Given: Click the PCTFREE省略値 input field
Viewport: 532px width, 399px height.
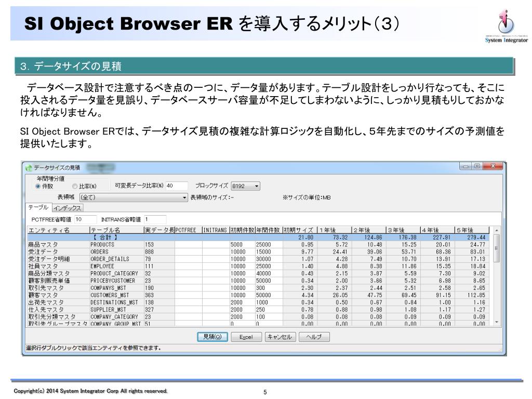Looking at the screenshot, I should click(86, 220).
